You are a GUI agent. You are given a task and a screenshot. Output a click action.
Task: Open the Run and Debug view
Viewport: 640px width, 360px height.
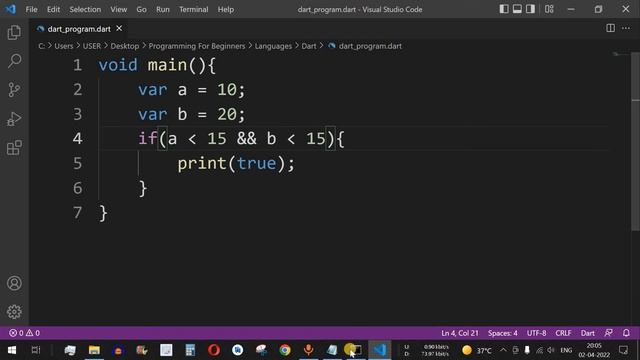(x=14, y=119)
